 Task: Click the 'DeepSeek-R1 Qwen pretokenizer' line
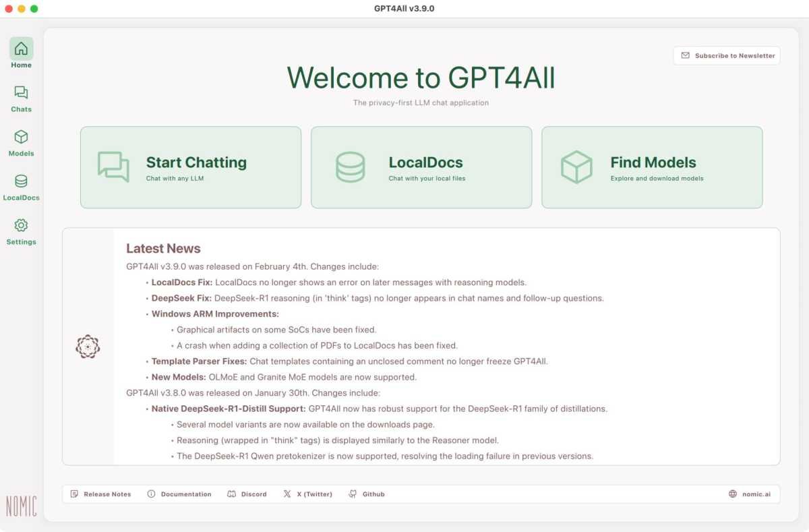pos(385,456)
